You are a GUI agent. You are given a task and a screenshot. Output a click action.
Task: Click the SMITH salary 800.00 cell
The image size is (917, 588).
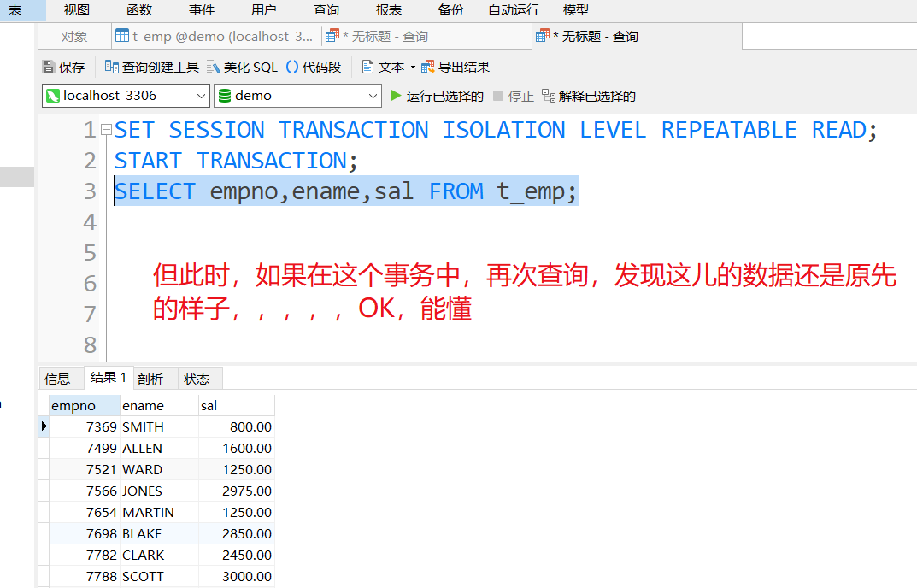[236, 426]
